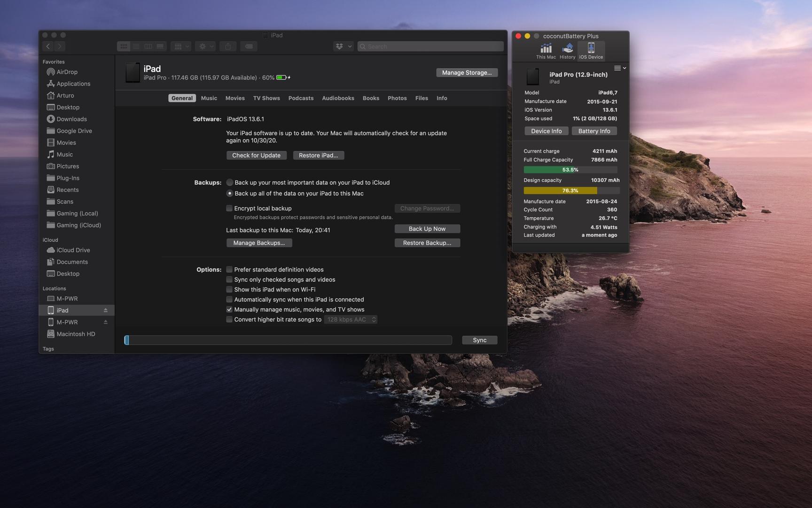Uncheck Manually manage music, movies, TV shows
The width and height of the screenshot is (812, 508).
pos(229,310)
